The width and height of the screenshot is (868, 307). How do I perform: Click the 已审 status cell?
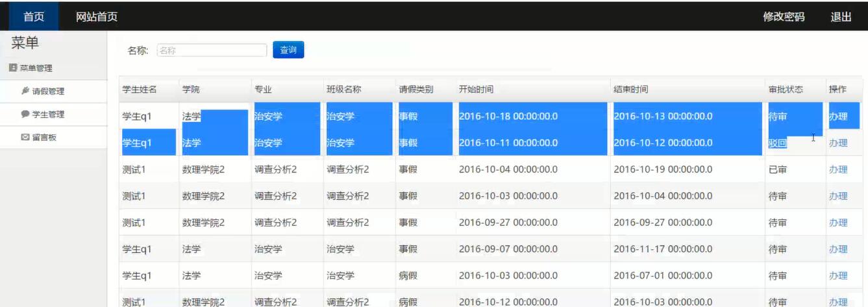(x=778, y=169)
